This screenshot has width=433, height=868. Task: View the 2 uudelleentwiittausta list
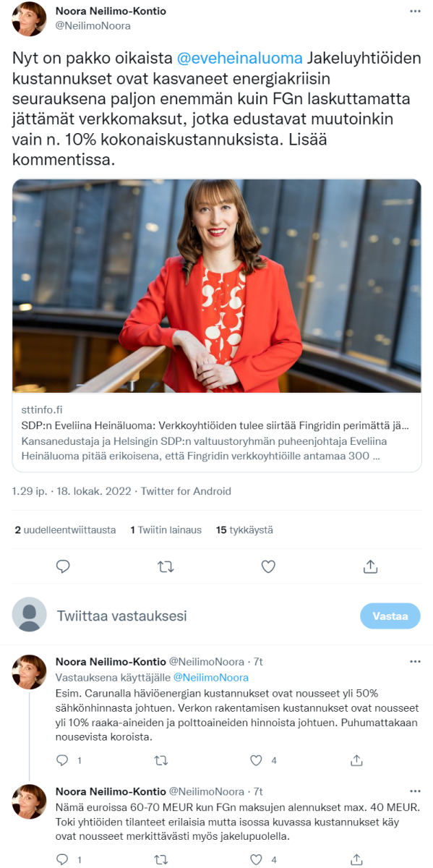tap(65, 530)
